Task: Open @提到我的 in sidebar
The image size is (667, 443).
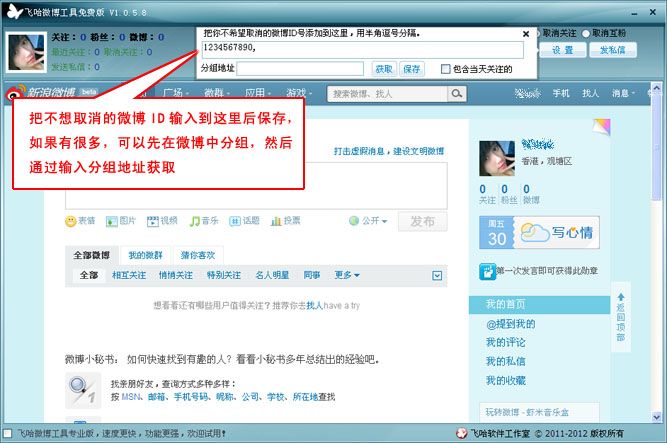Action: pos(510,324)
